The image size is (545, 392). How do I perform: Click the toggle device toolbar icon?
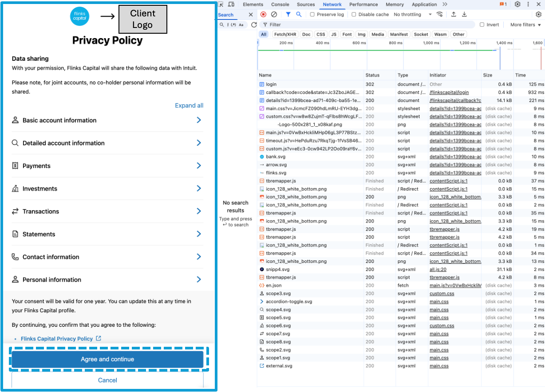(x=231, y=4)
